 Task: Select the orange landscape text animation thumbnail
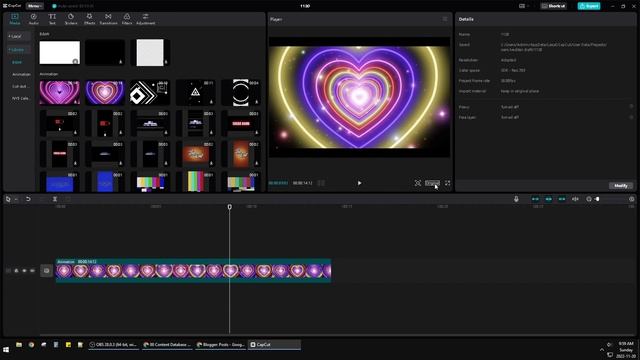tap(196, 154)
